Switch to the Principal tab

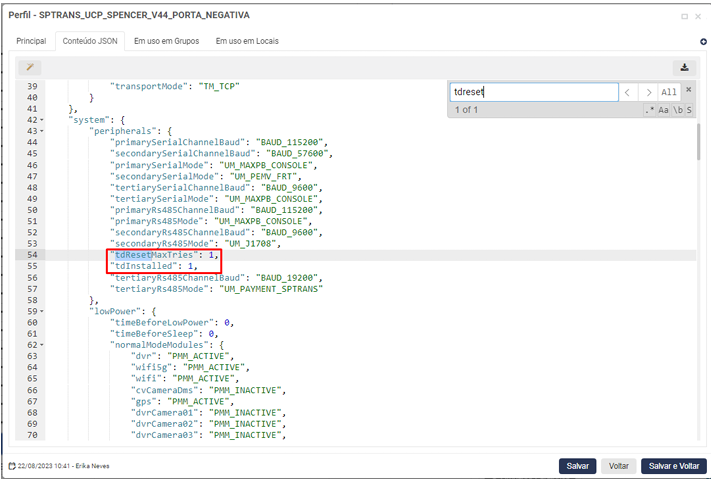tap(31, 41)
